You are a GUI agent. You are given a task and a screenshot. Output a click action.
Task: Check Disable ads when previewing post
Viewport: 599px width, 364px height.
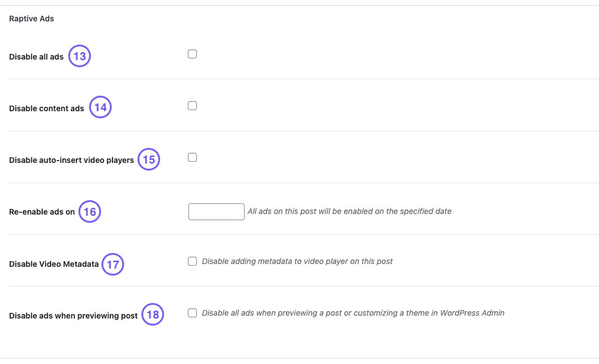coord(192,312)
